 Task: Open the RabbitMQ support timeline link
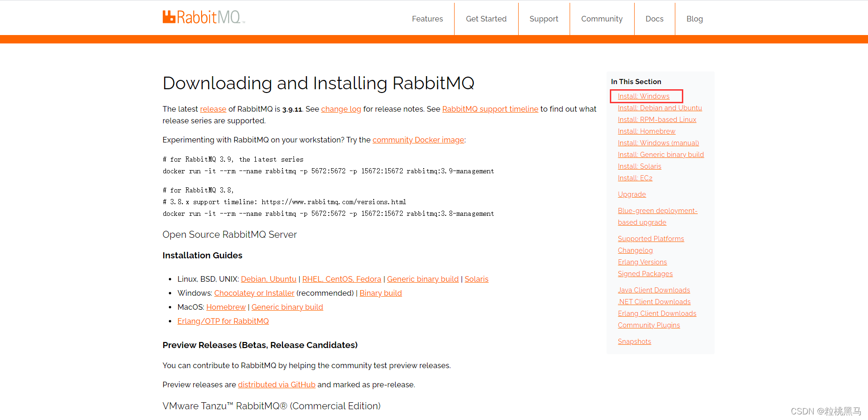[490, 109]
